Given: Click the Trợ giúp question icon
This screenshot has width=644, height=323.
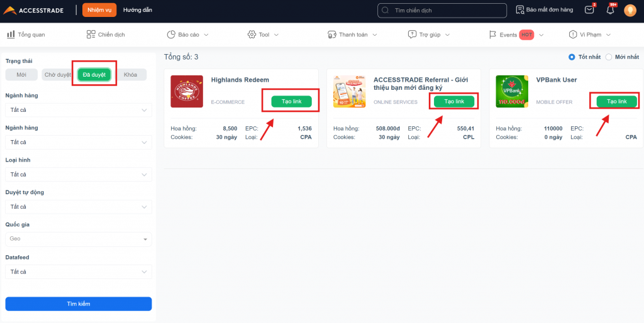Looking at the screenshot, I should click(412, 35).
